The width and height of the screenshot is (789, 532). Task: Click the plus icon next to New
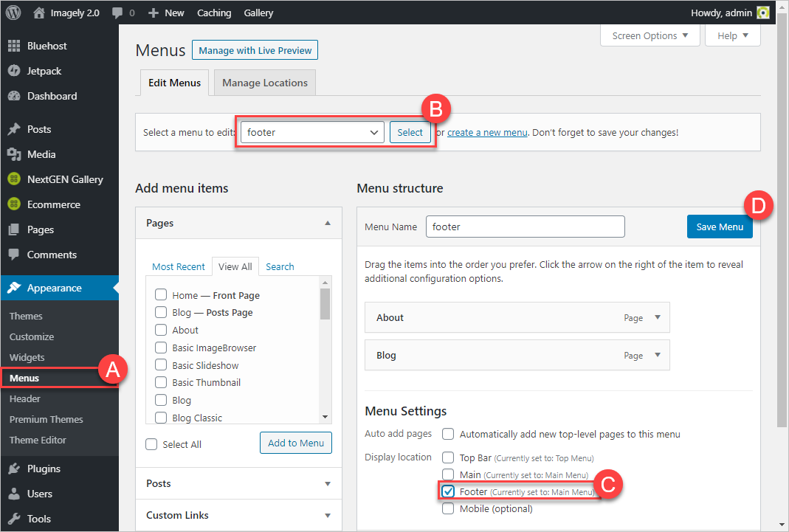point(154,13)
